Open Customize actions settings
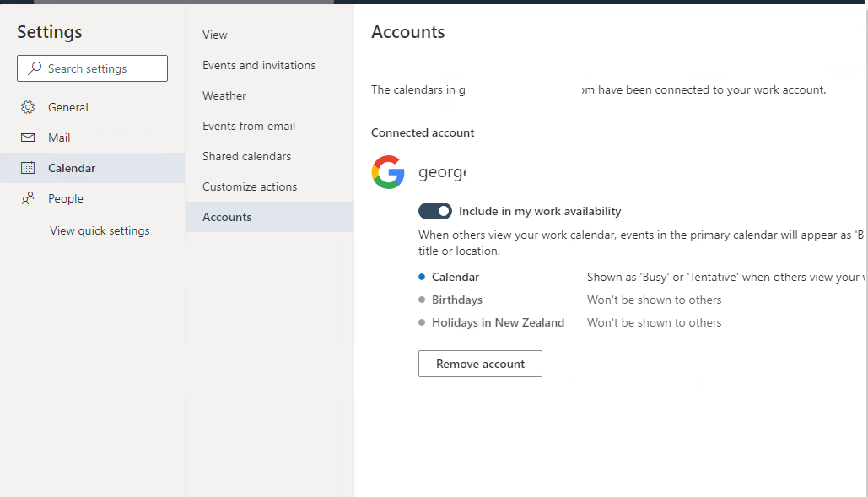 [270, 187]
